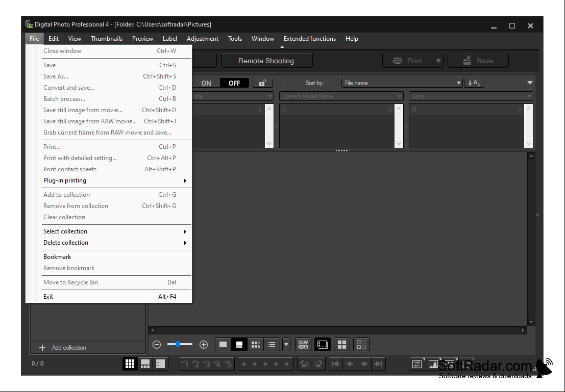Zoom out thumbnails with the minus icon
Screen dimensions: 565x392
156,345
